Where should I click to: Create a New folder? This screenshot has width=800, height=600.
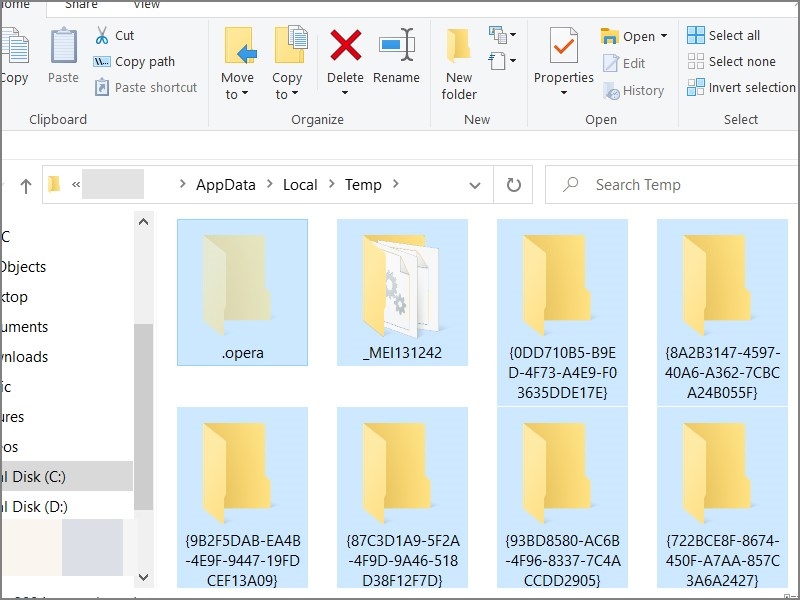(459, 64)
